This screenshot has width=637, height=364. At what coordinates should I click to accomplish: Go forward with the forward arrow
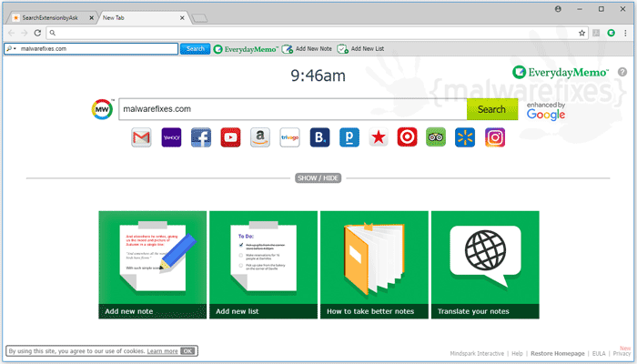pyautogui.click(x=24, y=33)
